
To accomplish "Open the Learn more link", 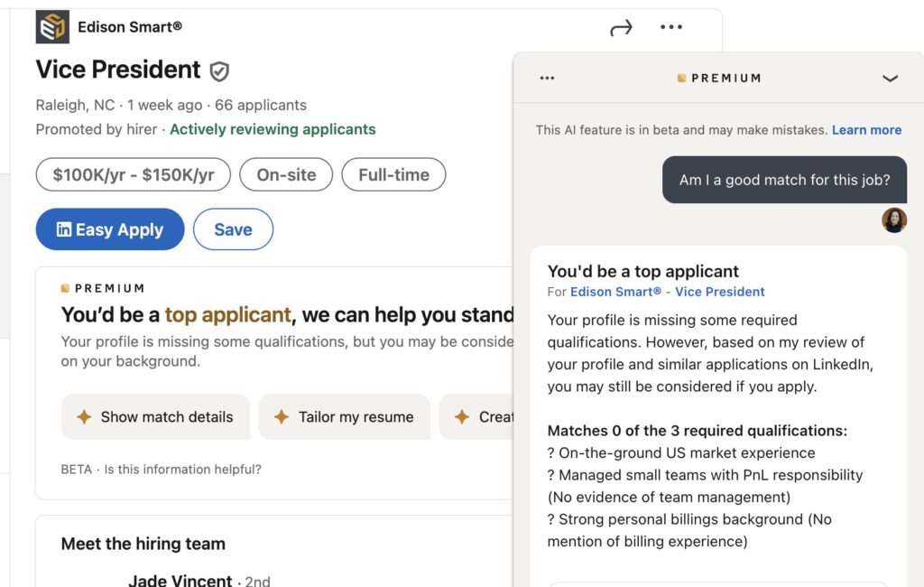I will point(866,130).
